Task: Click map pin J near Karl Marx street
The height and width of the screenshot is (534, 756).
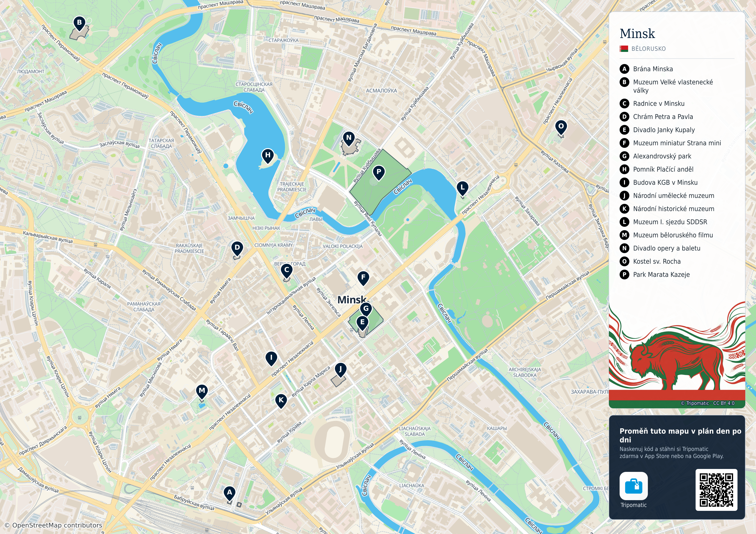Action: point(340,370)
